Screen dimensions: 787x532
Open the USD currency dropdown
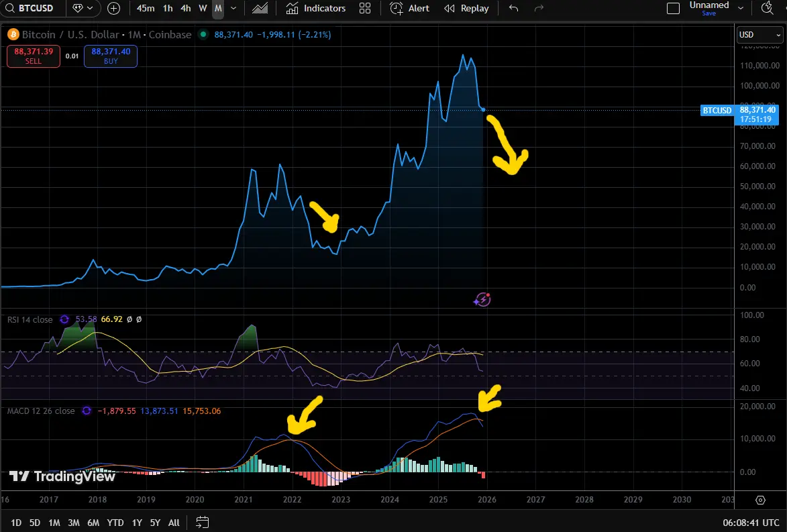(759, 35)
